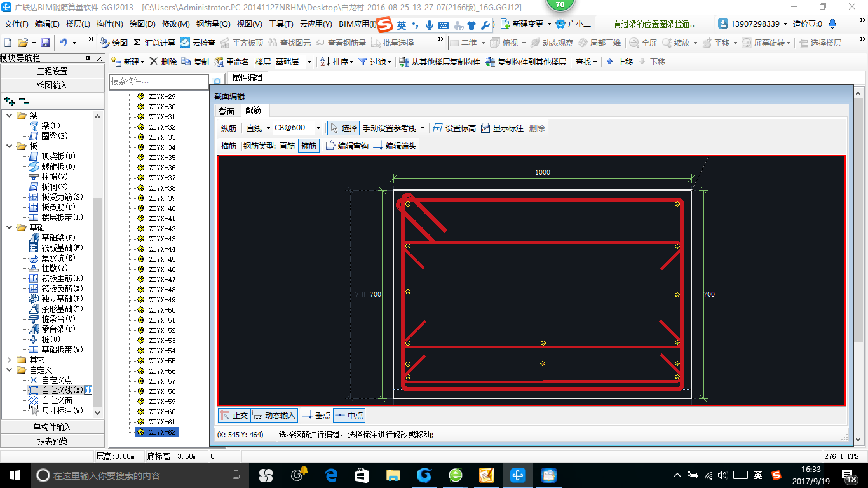Screen dimensions: 868x488
Task: Click 设置标高 set elevation tool
Action: click(x=454, y=128)
